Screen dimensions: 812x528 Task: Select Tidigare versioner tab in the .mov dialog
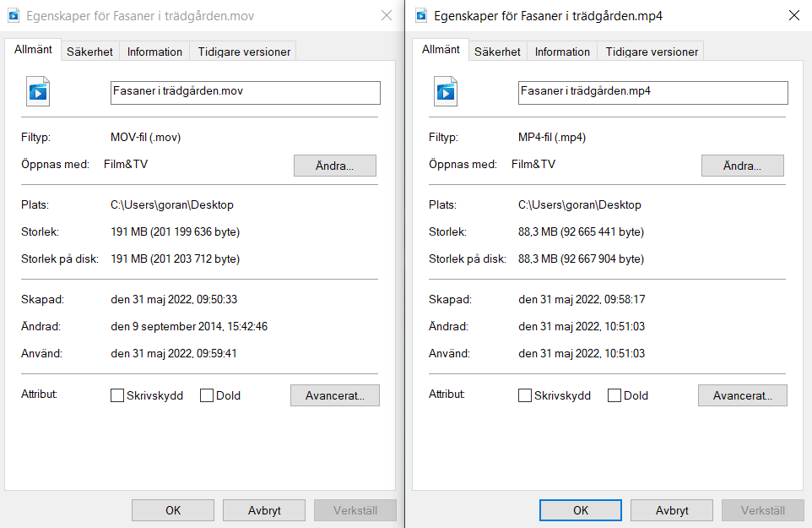(x=244, y=52)
